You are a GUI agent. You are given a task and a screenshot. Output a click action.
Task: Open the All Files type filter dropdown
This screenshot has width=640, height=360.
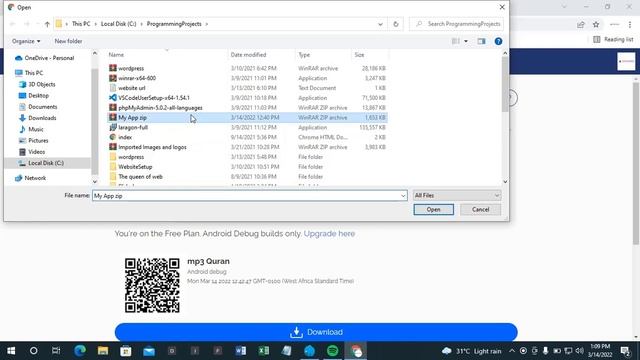click(x=456, y=196)
